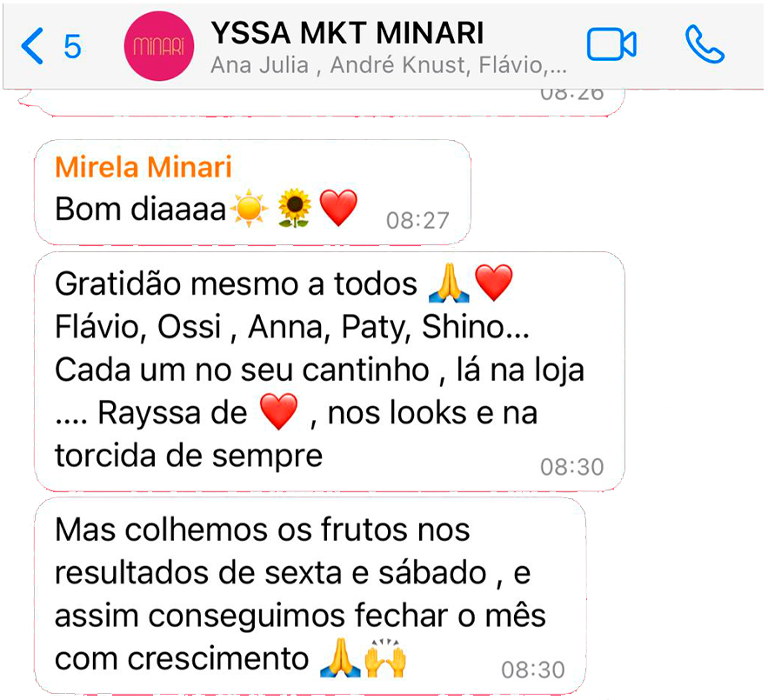Tap the sun emoji in Bom diaaaa message
The height and width of the screenshot is (700, 768).
click(x=250, y=208)
